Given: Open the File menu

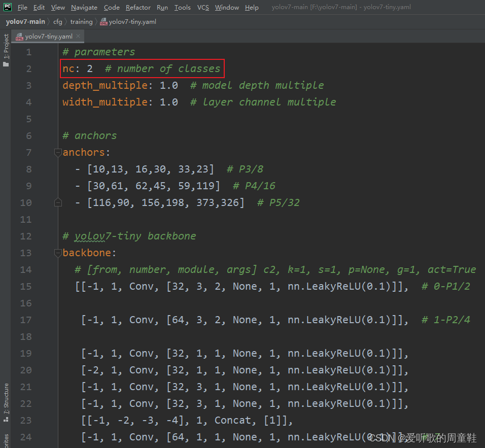Looking at the screenshot, I should [x=22, y=7].
